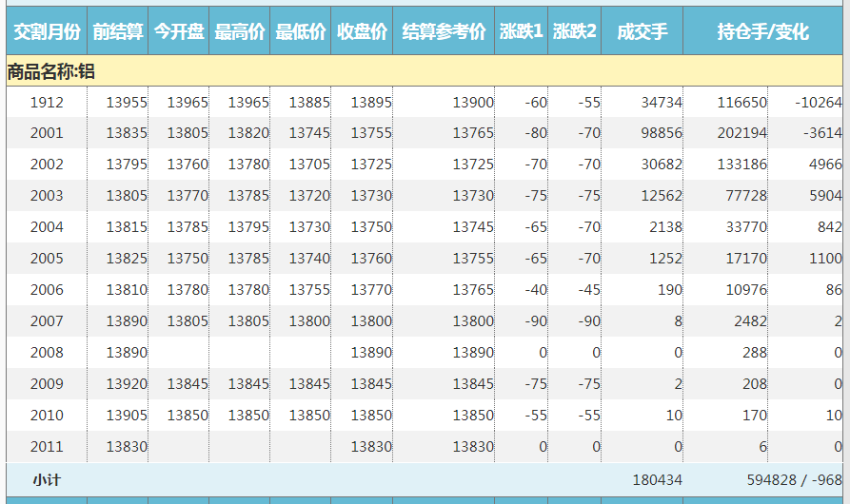Click the 今开盘 column header
Screen dimensions: 850x504
click(179, 31)
